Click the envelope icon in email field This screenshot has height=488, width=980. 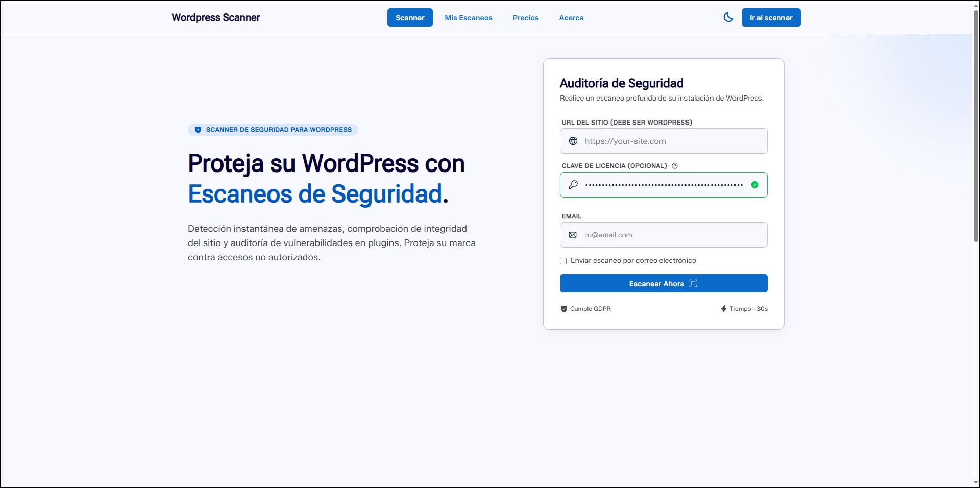[x=573, y=235]
